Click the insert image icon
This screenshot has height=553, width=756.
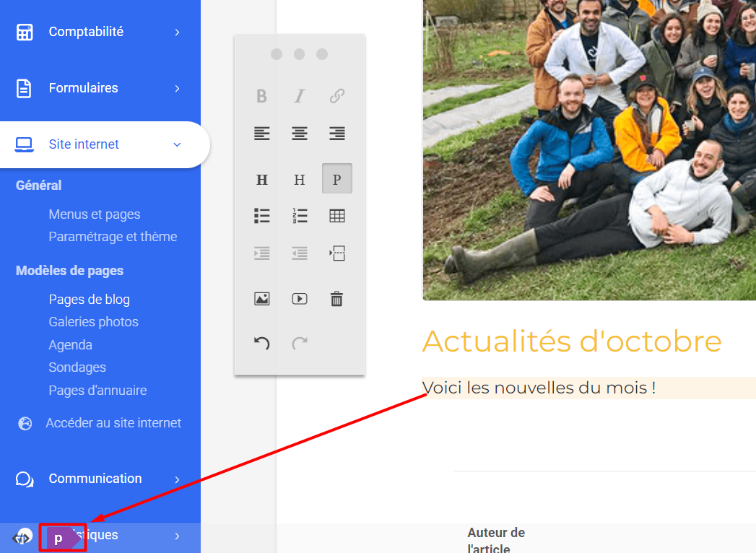point(262,299)
